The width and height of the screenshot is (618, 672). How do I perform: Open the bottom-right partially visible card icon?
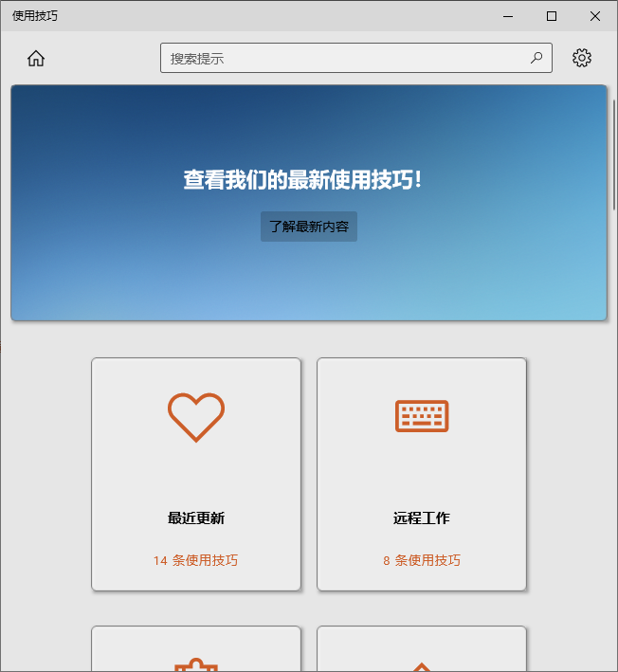click(x=422, y=667)
